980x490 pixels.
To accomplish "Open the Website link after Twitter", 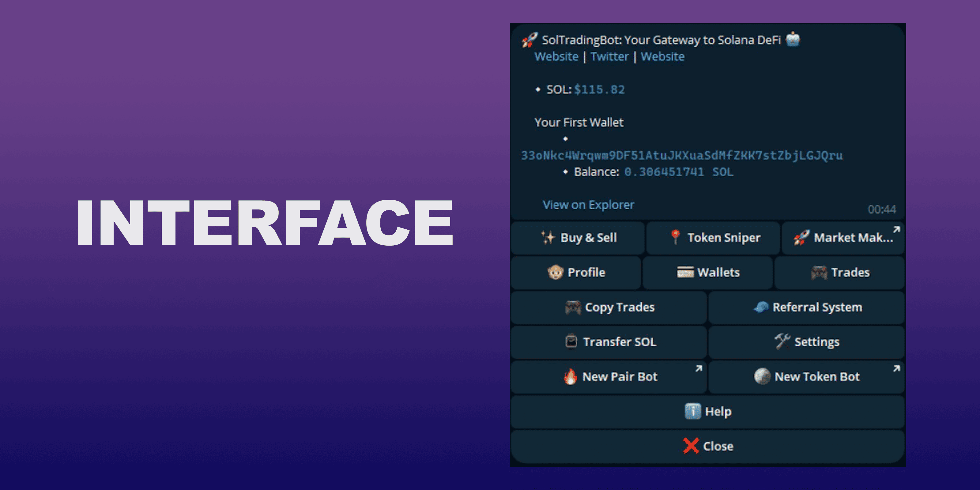I will (662, 57).
